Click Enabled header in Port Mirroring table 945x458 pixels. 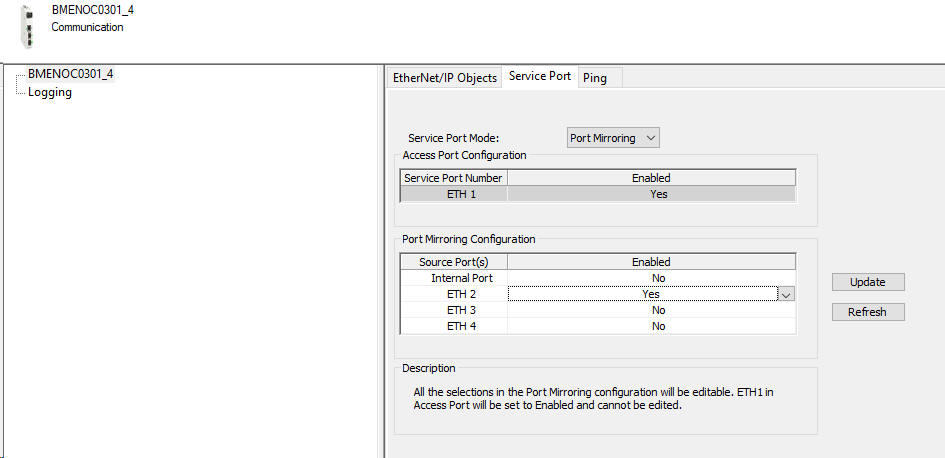pos(651,262)
